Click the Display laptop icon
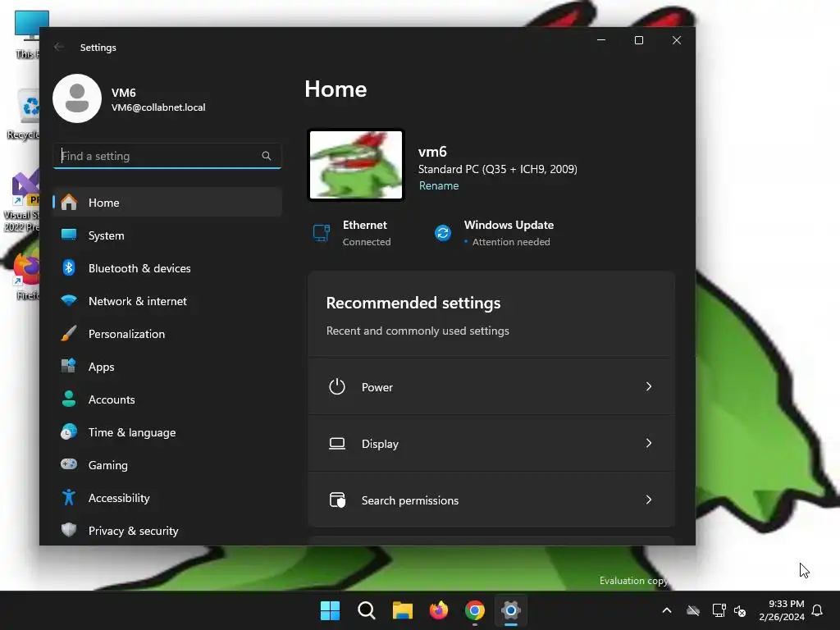This screenshot has width=840, height=630. tap(337, 444)
